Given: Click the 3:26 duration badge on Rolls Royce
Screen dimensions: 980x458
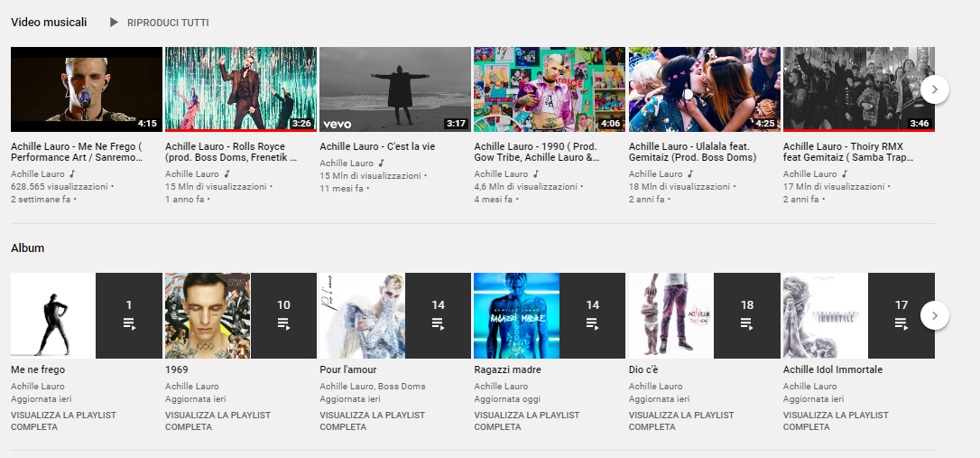Looking at the screenshot, I should [302, 123].
